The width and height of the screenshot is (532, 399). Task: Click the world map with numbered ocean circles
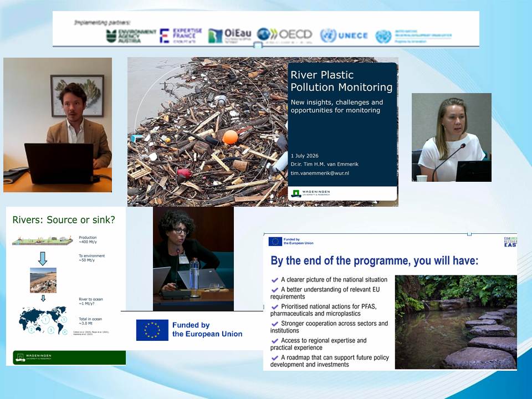(43, 320)
